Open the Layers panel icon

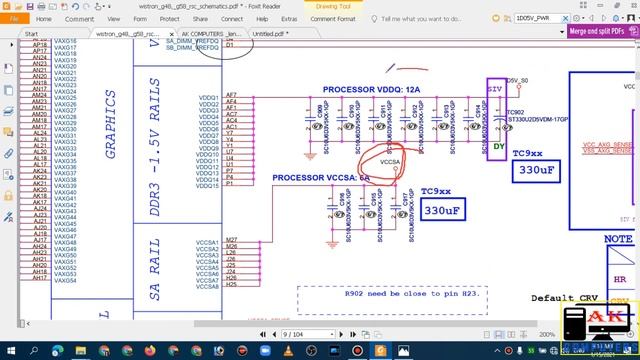[8, 111]
